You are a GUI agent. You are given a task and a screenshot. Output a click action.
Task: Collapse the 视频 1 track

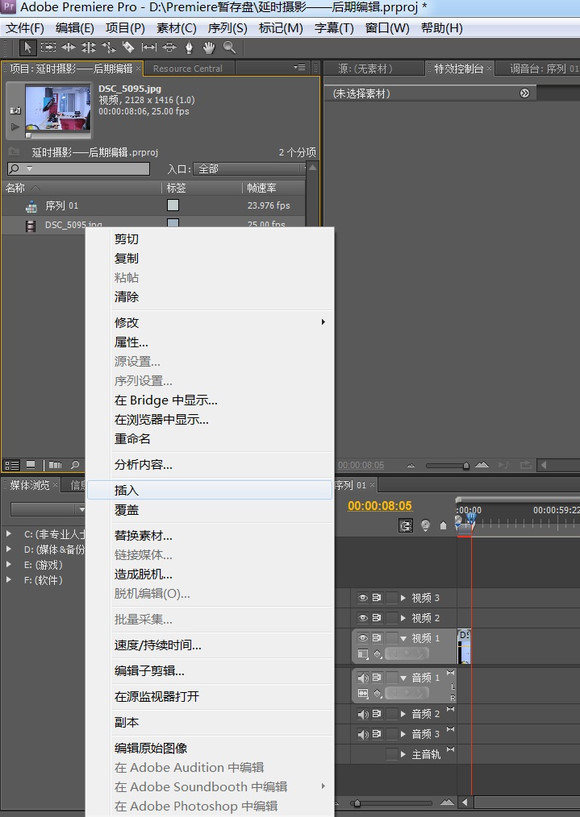403,638
